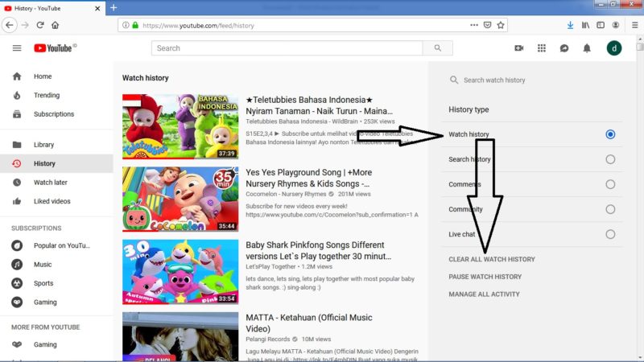Click the browser home icon
The image size is (644, 362).
point(55,25)
